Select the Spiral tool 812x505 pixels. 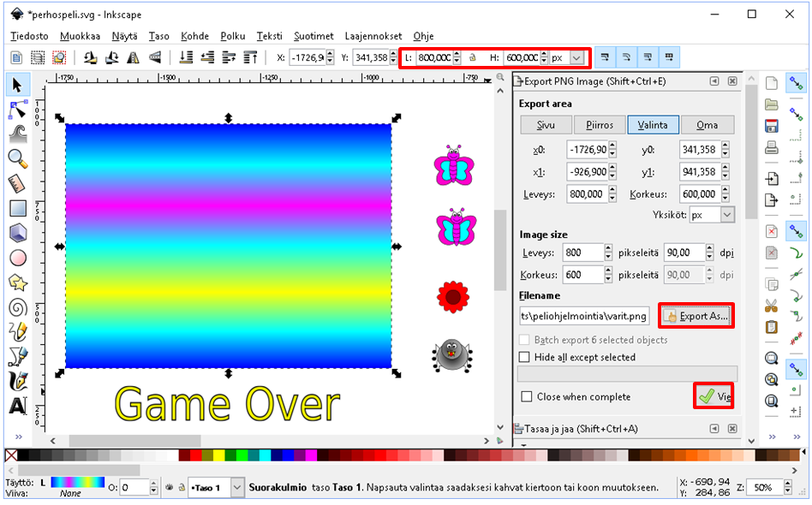(17, 307)
